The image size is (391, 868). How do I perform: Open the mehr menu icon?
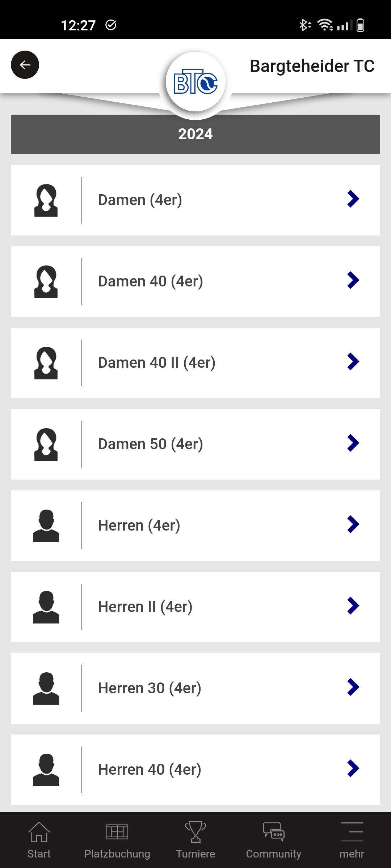(x=352, y=831)
